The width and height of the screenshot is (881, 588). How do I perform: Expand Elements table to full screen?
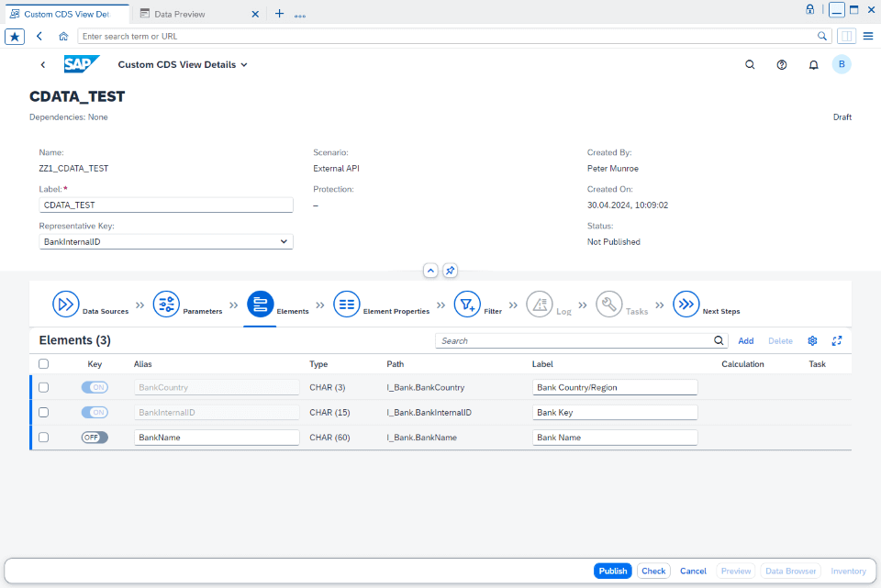[x=836, y=340]
